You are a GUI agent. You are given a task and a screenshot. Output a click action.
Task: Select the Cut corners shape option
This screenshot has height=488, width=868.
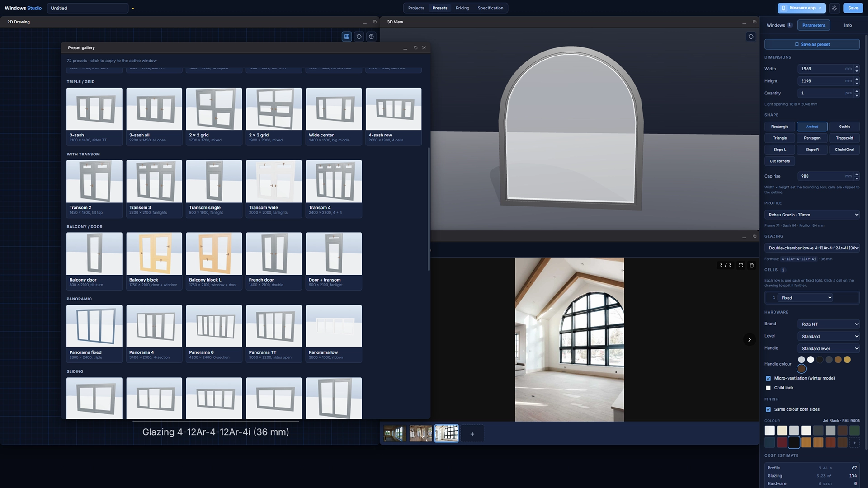780,161
